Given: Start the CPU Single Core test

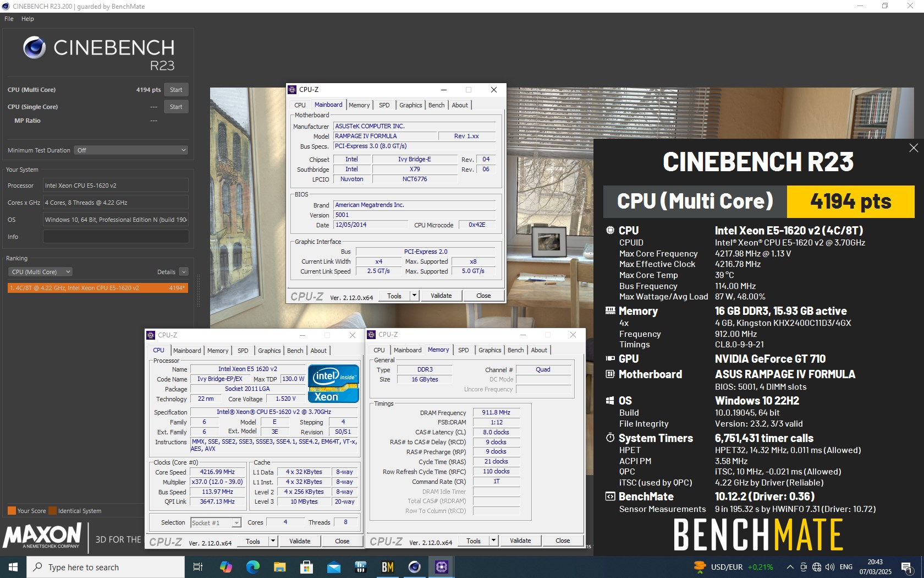Looking at the screenshot, I should tap(176, 107).
